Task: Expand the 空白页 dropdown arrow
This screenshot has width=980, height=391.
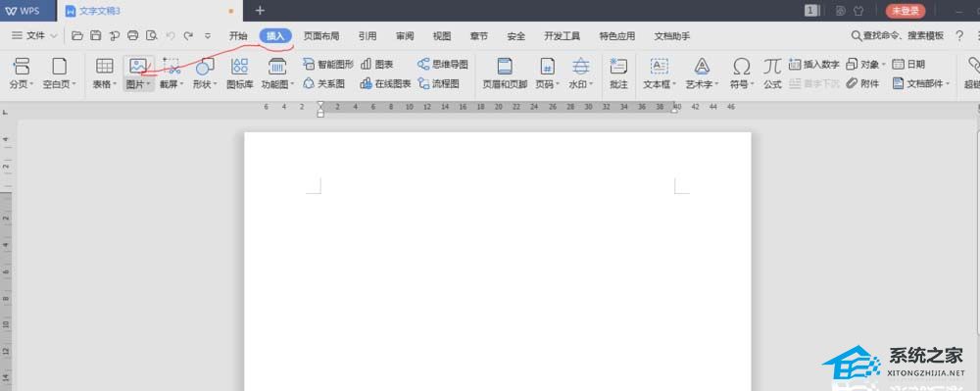Action: tap(73, 84)
